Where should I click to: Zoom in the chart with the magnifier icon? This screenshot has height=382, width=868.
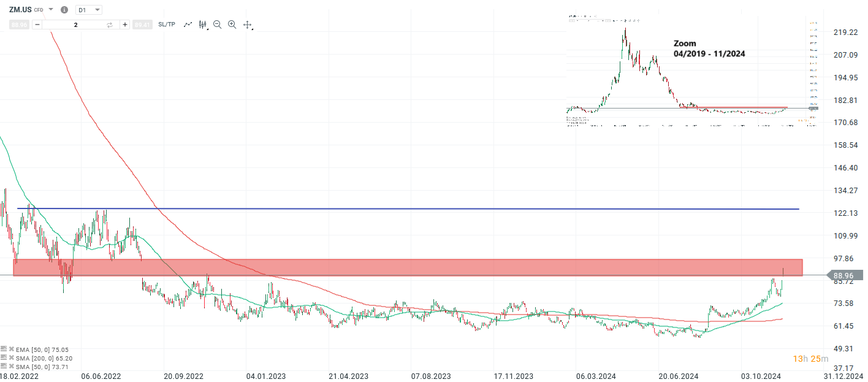coord(232,24)
